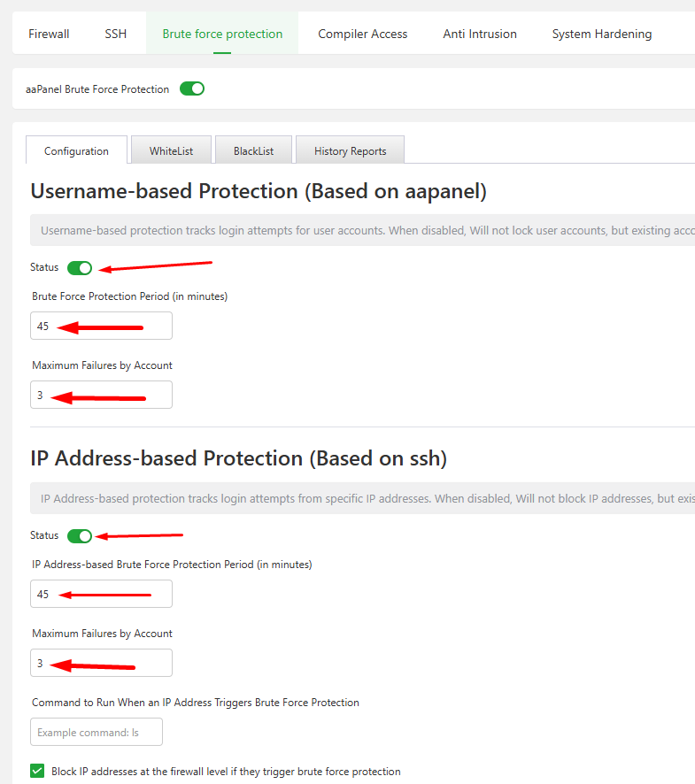Screen dimensions: 695x784
Task: Open the WhiteList sub-tab
Action: click(171, 150)
